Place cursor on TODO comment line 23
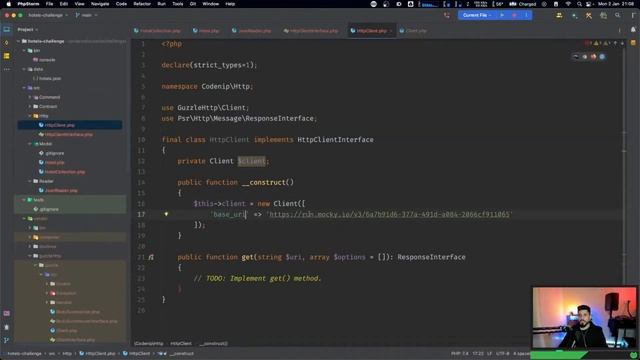Viewport: 640px width, 360px height. coord(258,278)
